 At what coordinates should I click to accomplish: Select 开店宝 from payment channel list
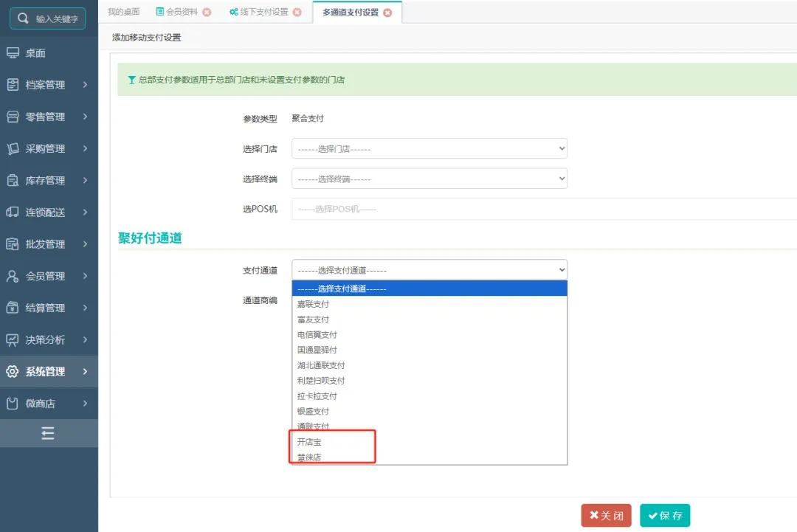[310, 442]
